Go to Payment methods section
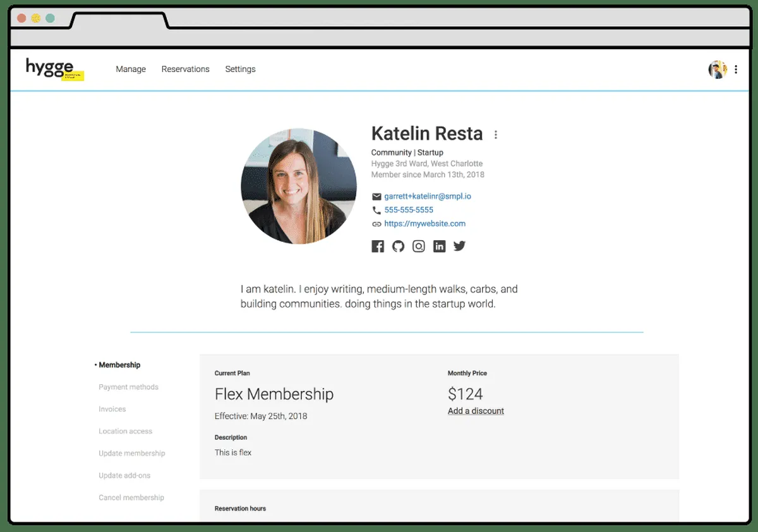Viewport: 758px width, 532px height. tap(128, 387)
